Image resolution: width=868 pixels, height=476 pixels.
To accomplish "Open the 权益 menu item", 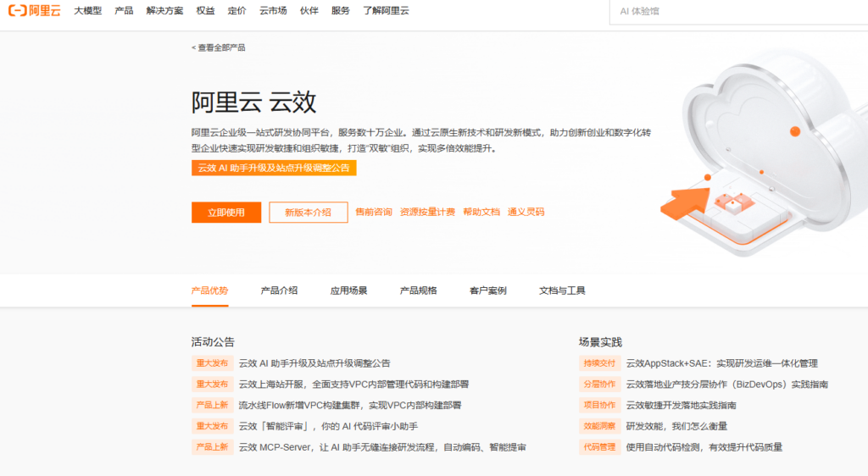I will 205,10.
